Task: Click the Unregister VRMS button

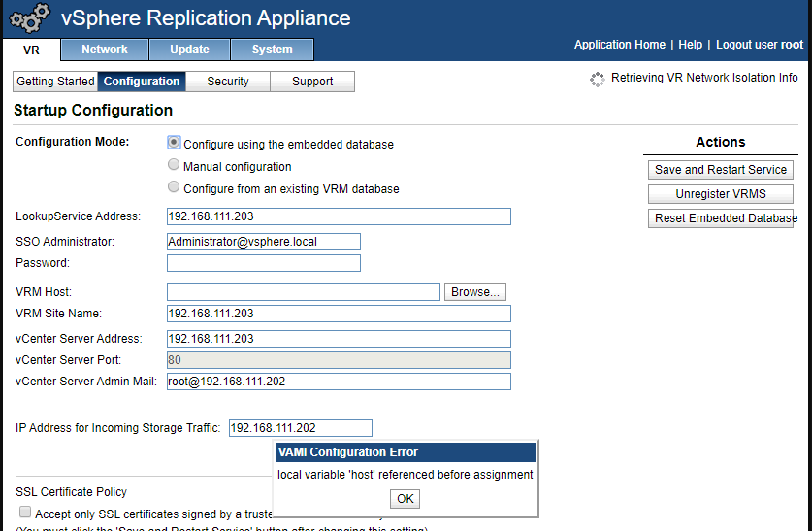Action: click(721, 194)
